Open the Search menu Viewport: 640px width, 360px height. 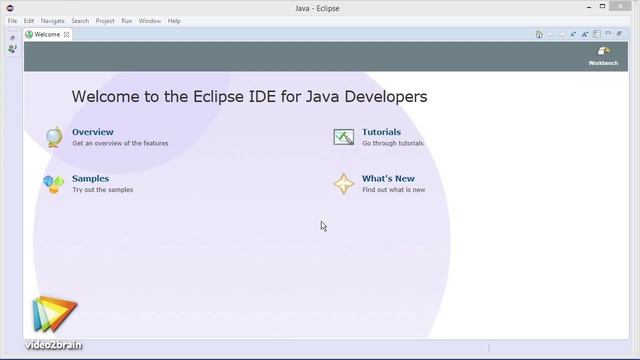tap(80, 21)
